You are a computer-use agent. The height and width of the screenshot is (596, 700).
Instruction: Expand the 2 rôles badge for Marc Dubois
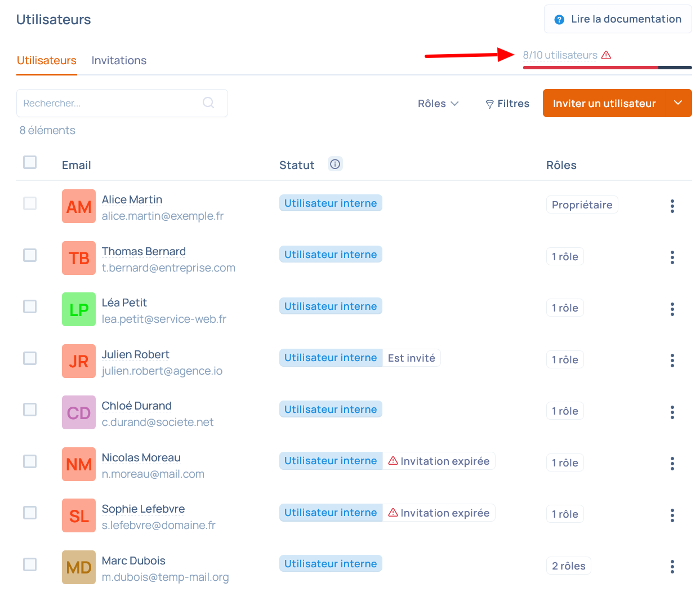pyautogui.click(x=568, y=566)
